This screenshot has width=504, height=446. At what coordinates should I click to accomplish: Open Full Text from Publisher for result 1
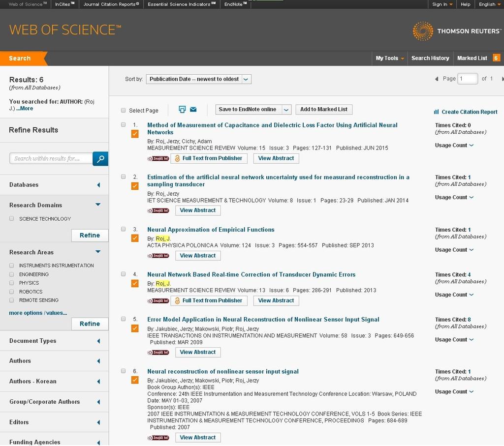point(209,159)
